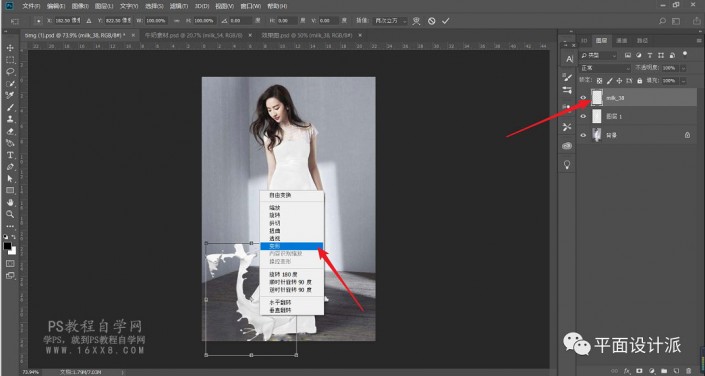Open the Layers panel flyout menu
The height and width of the screenshot is (376, 705).
click(698, 40)
